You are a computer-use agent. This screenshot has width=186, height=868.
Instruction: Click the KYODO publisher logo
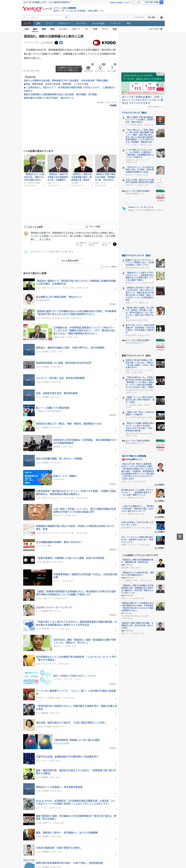pos(104,43)
